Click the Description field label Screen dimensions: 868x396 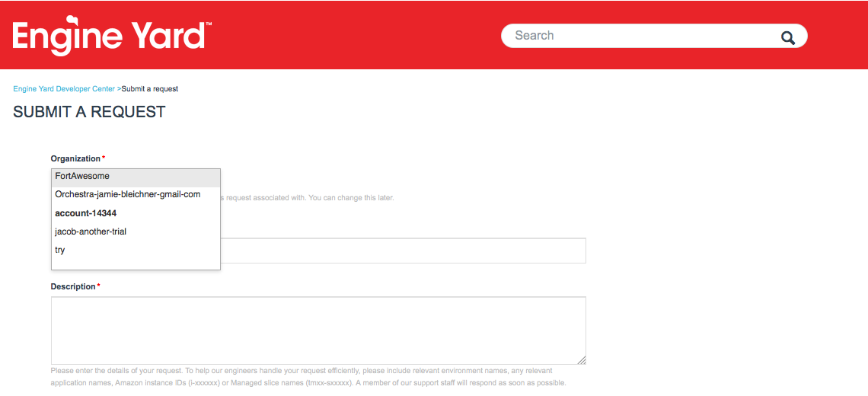(x=73, y=286)
